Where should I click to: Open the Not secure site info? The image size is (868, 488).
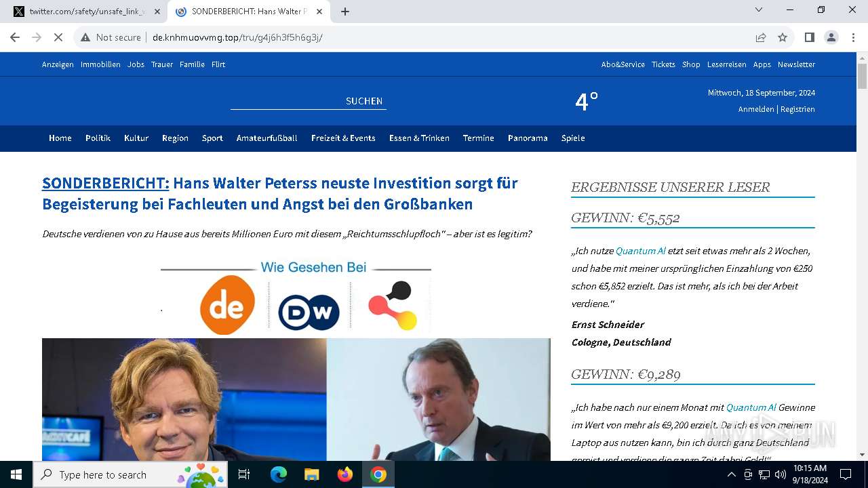(111, 37)
